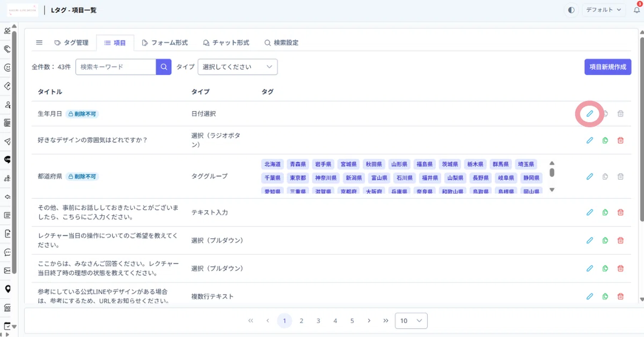This screenshot has width=644, height=337.
Task: Edit the 生年月日 item
Action: [589, 114]
